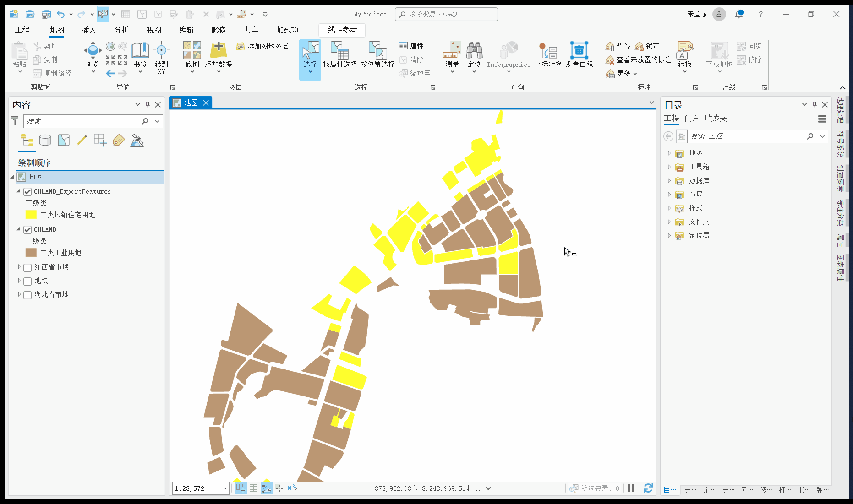853x504 pixels.
Task: Go to the previous extent
Action: (110, 73)
